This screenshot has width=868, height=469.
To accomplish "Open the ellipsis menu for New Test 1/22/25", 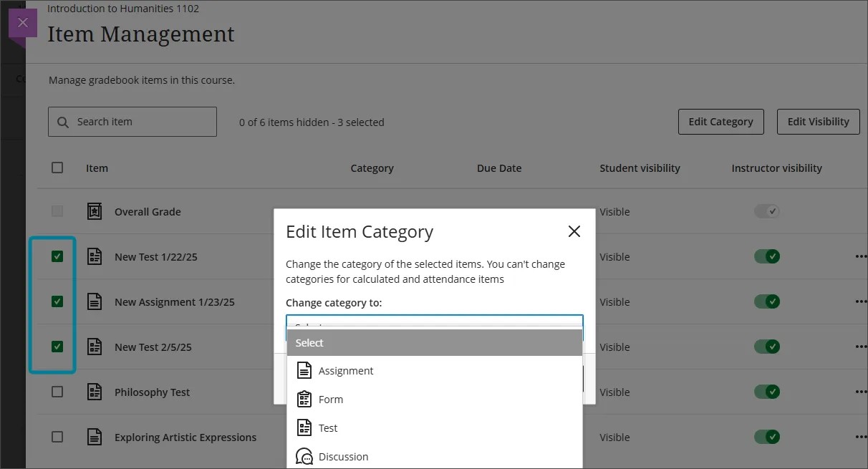I will (861, 256).
